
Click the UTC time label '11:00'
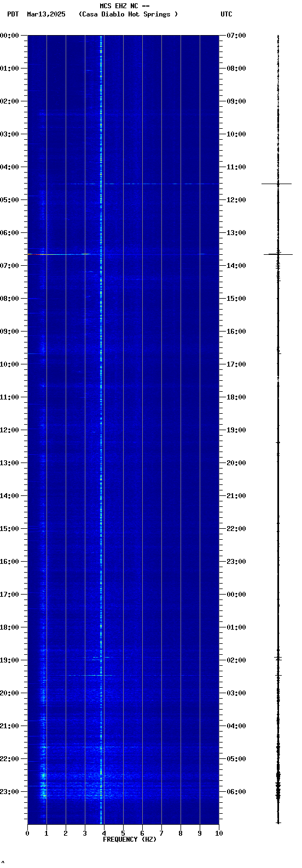coord(236,167)
